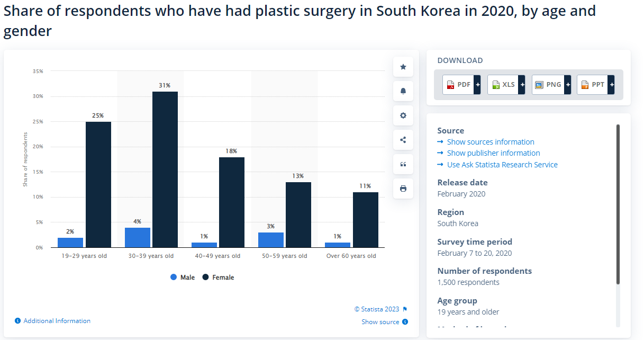
Task: Download chart as PPT
Action: click(x=592, y=85)
